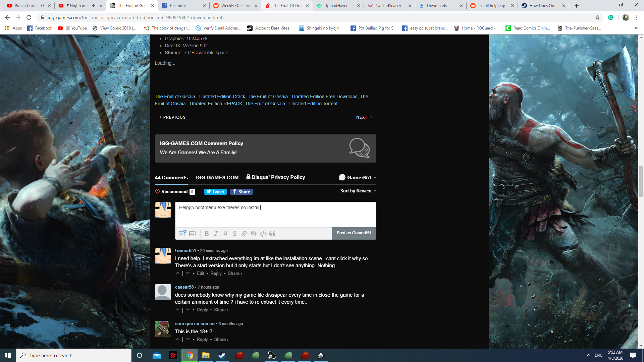
Task: Switch to the Weekly Question tab
Action: point(235,6)
